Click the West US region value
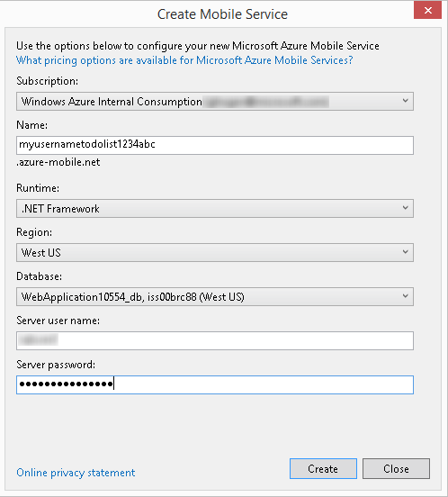 40,253
